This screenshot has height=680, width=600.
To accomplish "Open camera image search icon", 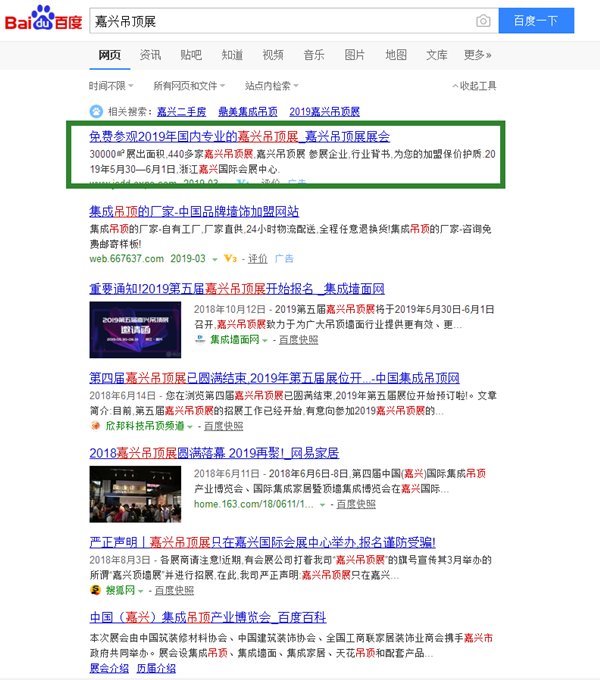I will tap(483, 21).
